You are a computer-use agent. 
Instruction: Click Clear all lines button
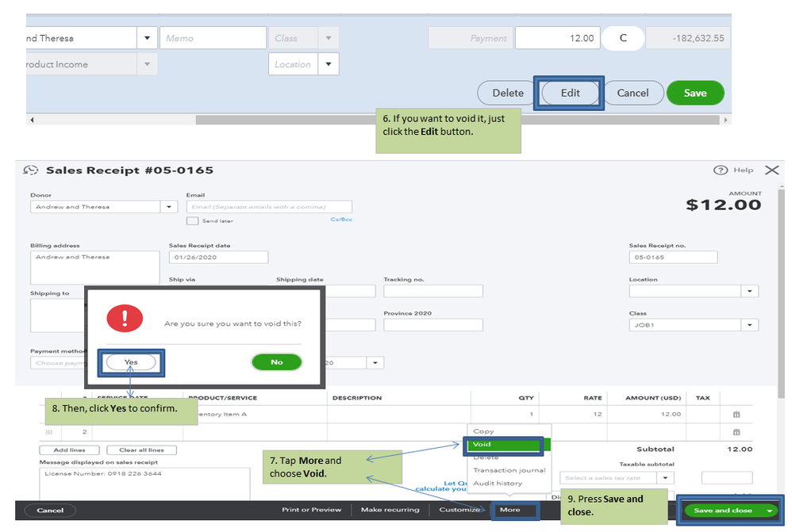[x=141, y=450]
